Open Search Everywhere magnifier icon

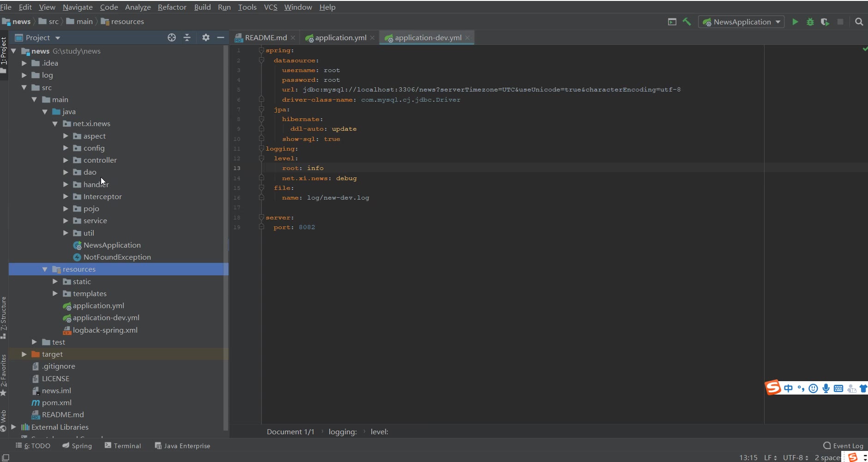[x=859, y=22]
